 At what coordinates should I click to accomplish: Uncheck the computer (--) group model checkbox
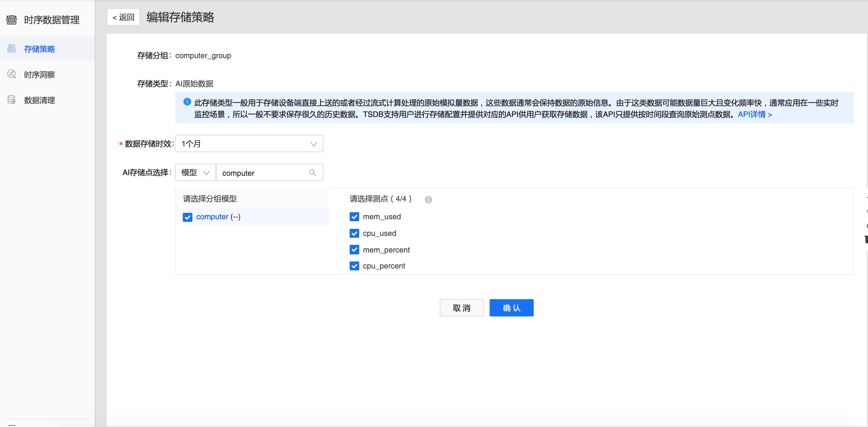pos(187,217)
